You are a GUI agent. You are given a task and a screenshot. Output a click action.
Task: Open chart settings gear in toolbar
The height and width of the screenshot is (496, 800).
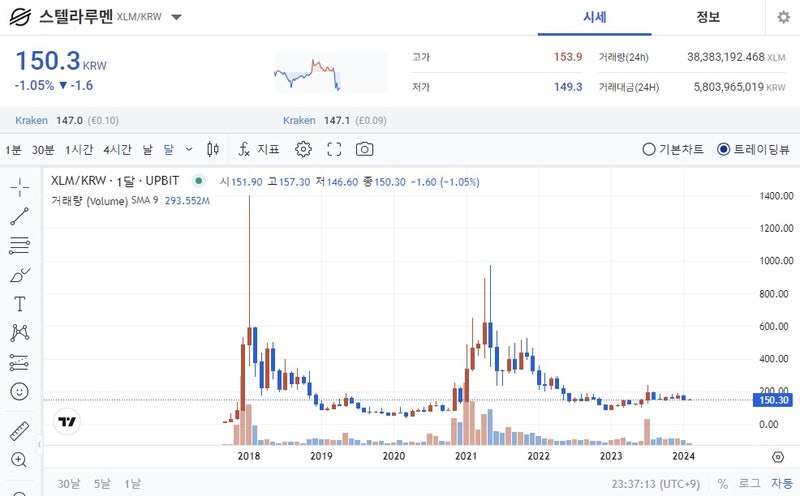303,149
